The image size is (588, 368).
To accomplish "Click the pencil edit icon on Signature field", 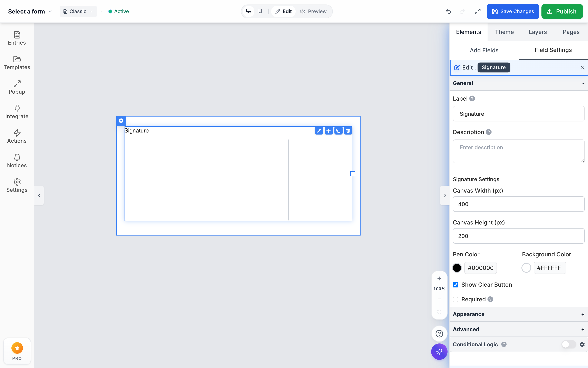I will [318, 131].
